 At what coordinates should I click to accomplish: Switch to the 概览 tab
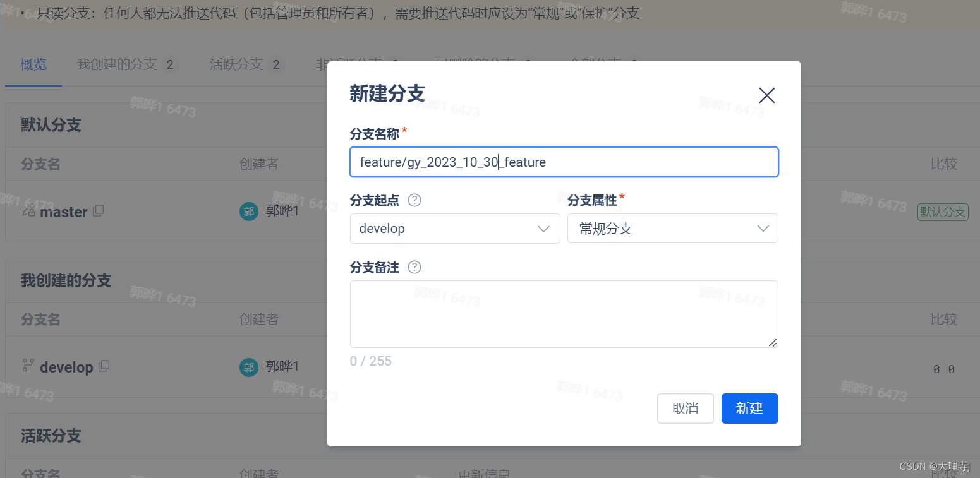[x=33, y=64]
